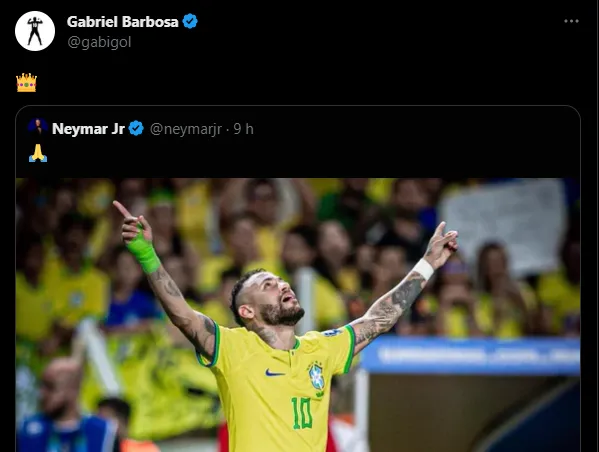Screen dimensions: 599x452
Task: Open Neymar Jr's small profile avatar
Action: click(37, 128)
